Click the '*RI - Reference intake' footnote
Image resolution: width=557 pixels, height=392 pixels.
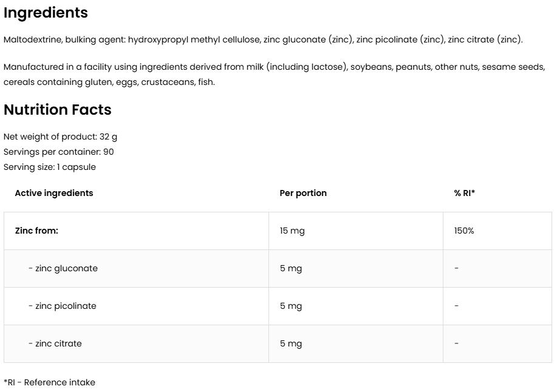[49, 382]
